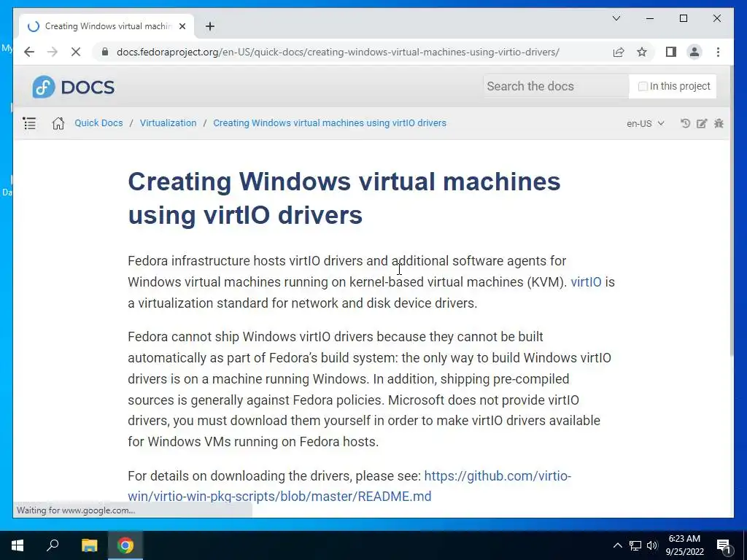
Task: Stop loading the page
Action: [x=76, y=52]
